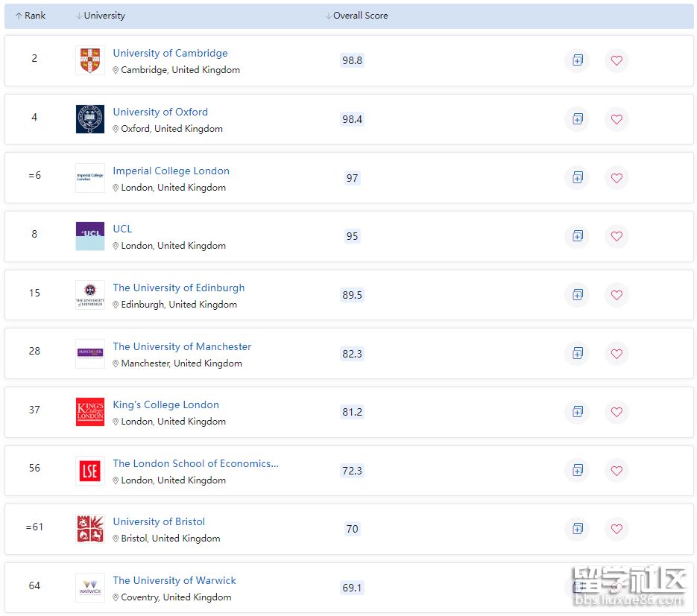Open the University of Oxford link
Screen dimensions: 697x616
[160, 112]
